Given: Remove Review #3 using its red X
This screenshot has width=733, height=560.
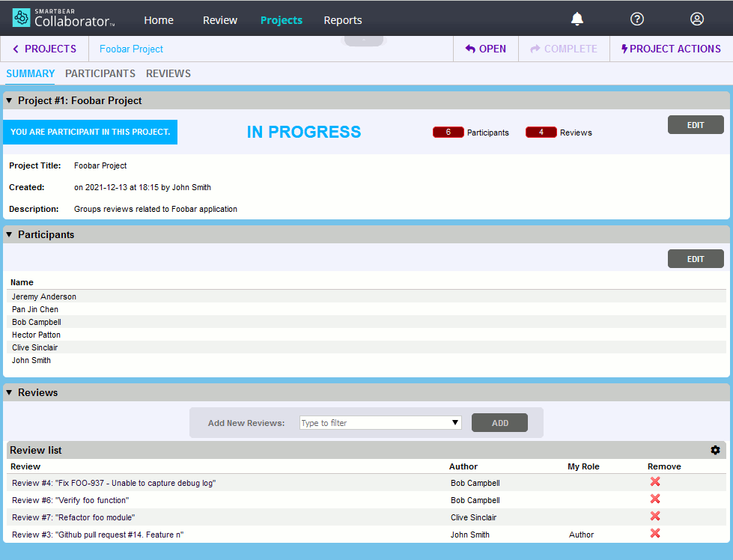Looking at the screenshot, I should [x=655, y=533].
